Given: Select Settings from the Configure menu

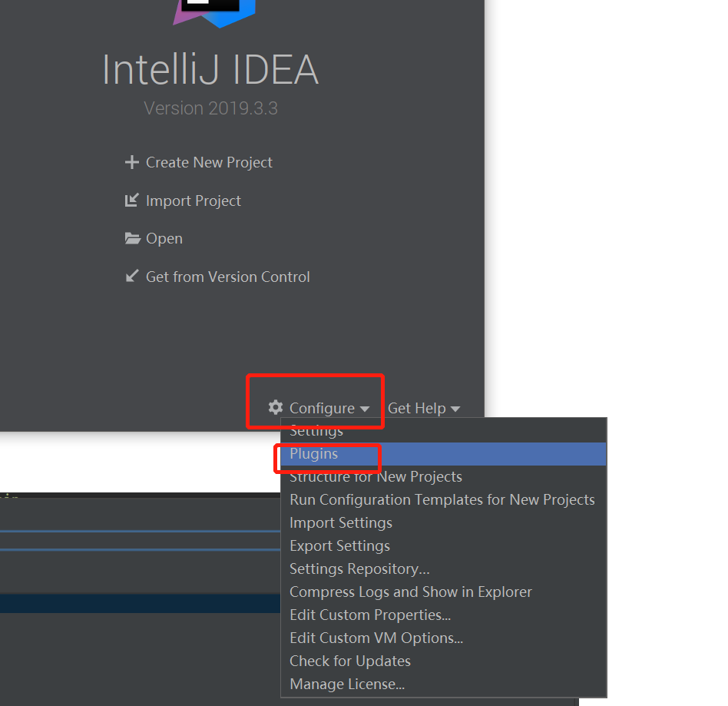Looking at the screenshot, I should 443,430.
